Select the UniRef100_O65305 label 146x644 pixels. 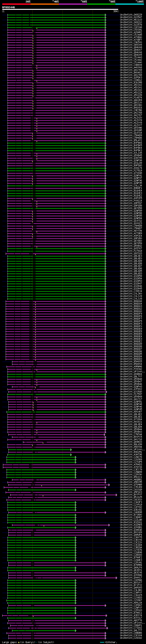point(131,45)
